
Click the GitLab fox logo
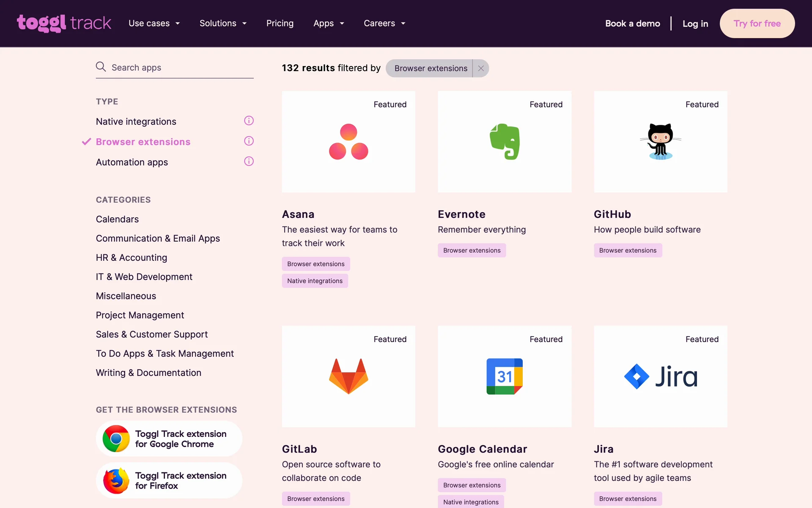[348, 376]
